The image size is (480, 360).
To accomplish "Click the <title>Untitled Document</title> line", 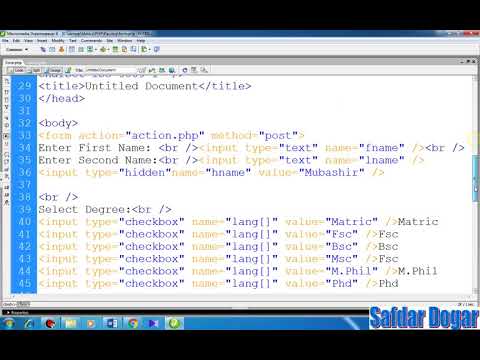I will pos(145,86).
